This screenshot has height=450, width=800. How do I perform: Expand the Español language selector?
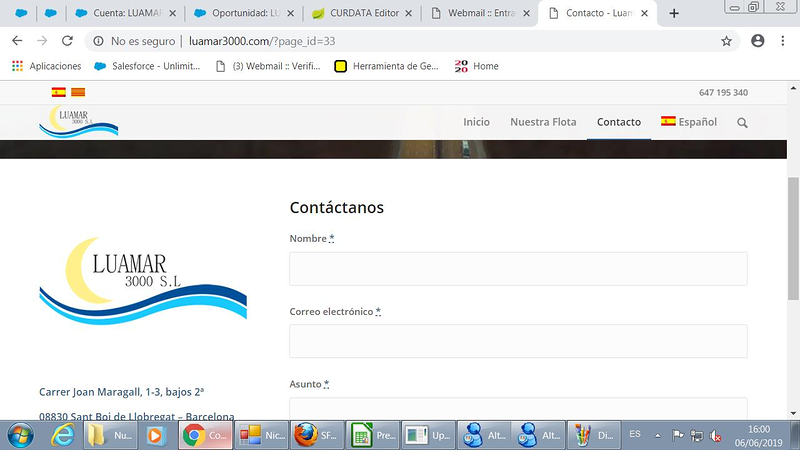689,122
